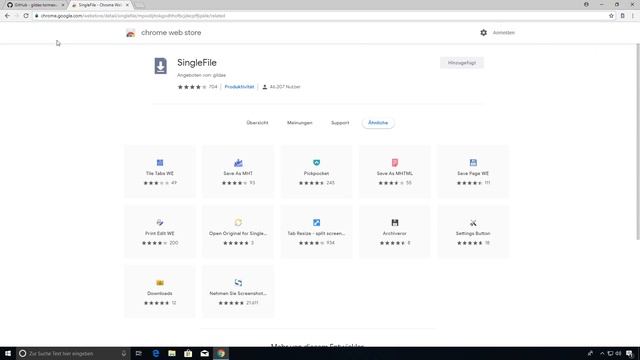
Task: Open the Tile Tabs WE extension icon
Action: tap(160, 163)
